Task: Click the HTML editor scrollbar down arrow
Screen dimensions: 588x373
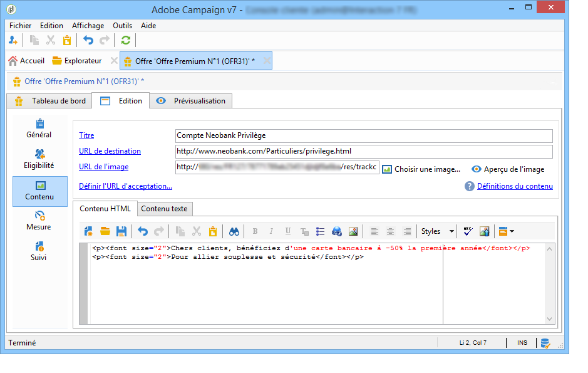Action: pyautogui.click(x=549, y=319)
